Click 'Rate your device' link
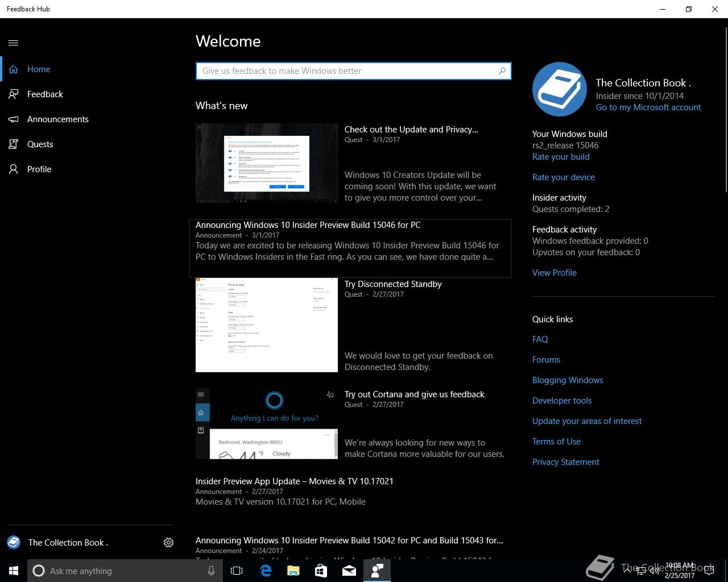The image size is (728, 582). coord(564,177)
